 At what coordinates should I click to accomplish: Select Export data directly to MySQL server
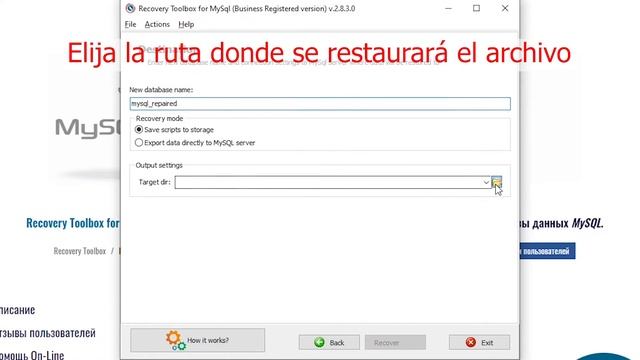click(x=195, y=143)
